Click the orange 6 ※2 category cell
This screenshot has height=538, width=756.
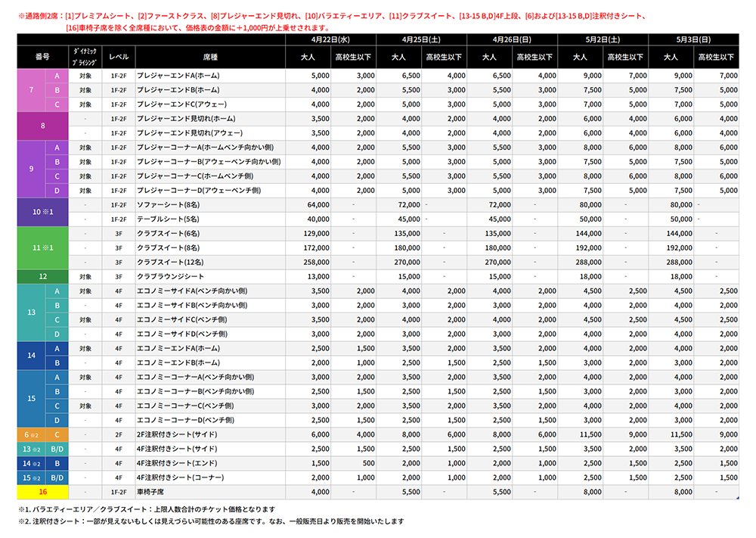[x=31, y=434]
